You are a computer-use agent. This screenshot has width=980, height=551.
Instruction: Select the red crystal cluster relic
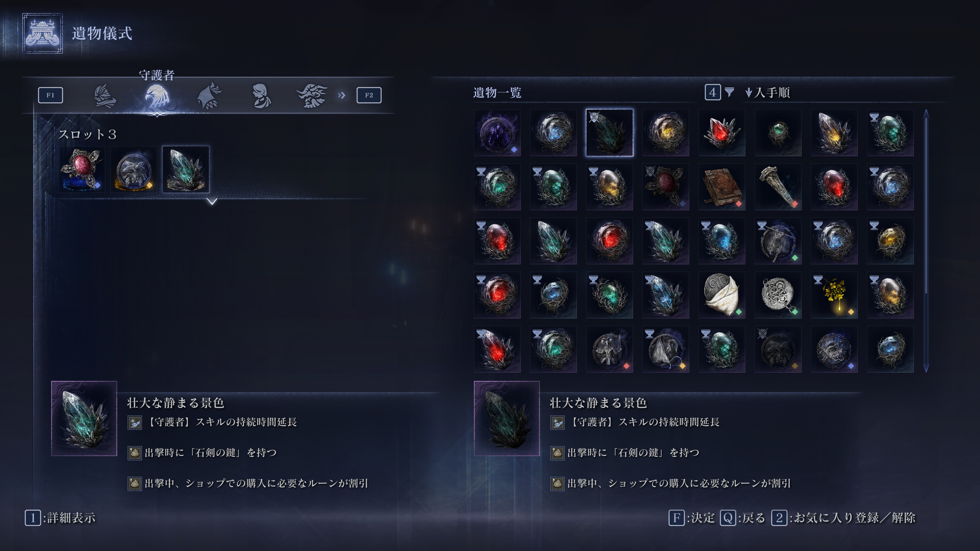coord(722,133)
